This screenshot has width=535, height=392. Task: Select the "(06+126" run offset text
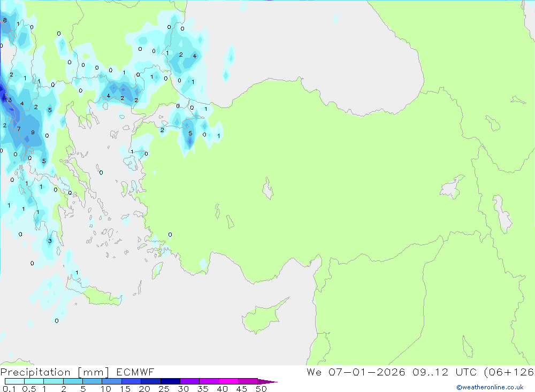click(x=509, y=372)
